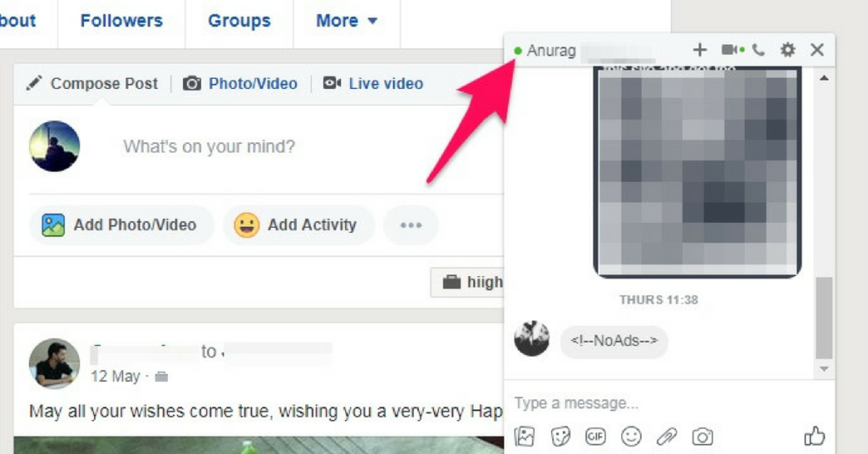Open chat options gear menu
Screen dimensions: 868x454
[787, 50]
